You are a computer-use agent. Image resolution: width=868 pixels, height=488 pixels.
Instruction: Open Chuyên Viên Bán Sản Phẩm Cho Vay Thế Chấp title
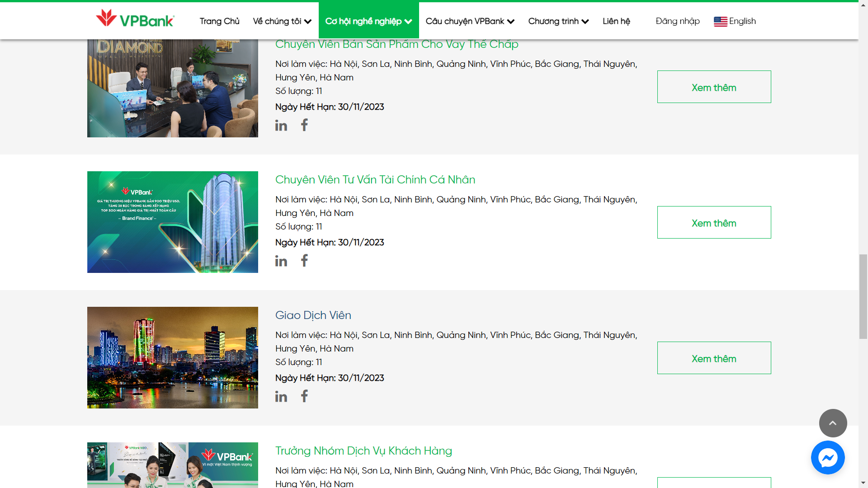pyautogui.click(x=397, y=44)
